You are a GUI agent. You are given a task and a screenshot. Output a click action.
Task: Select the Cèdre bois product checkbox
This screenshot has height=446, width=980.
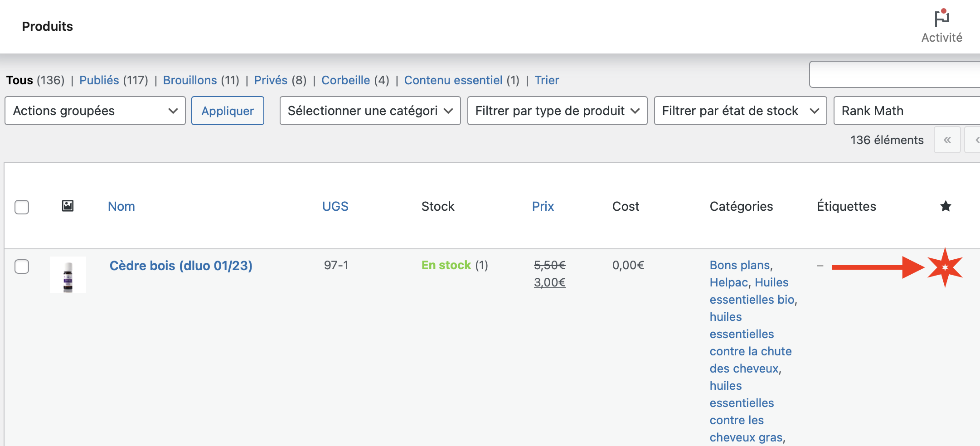pos(22,266)
